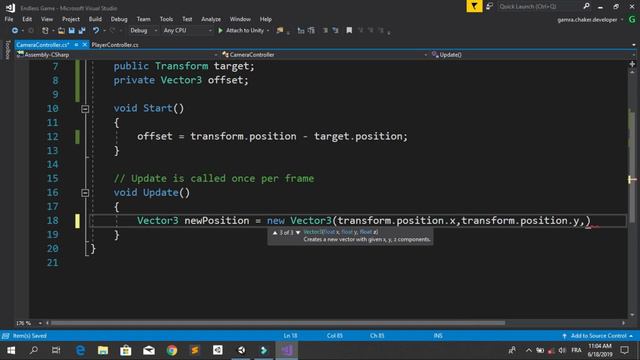Screen dimensions: 640x360
Task: Open the File menu
Action: [x=9, y=19]
